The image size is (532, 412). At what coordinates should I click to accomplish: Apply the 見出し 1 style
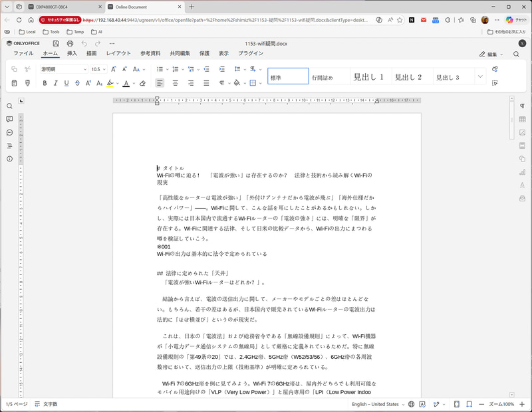[x=371, y=76]
